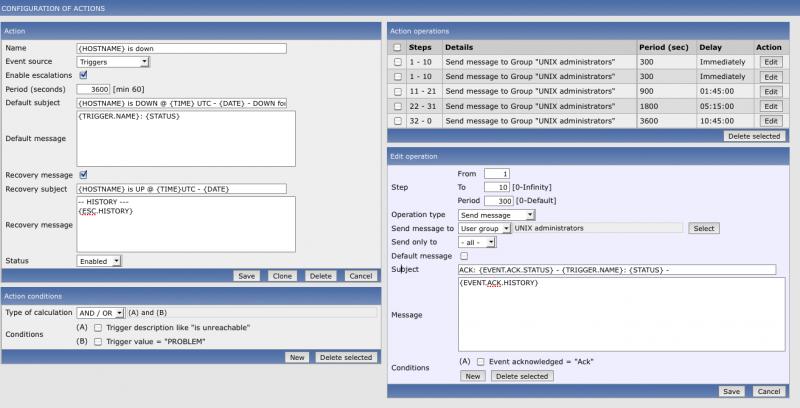Save the Edit operation form
Screen dimensions: 800x408
pos(732,391)
